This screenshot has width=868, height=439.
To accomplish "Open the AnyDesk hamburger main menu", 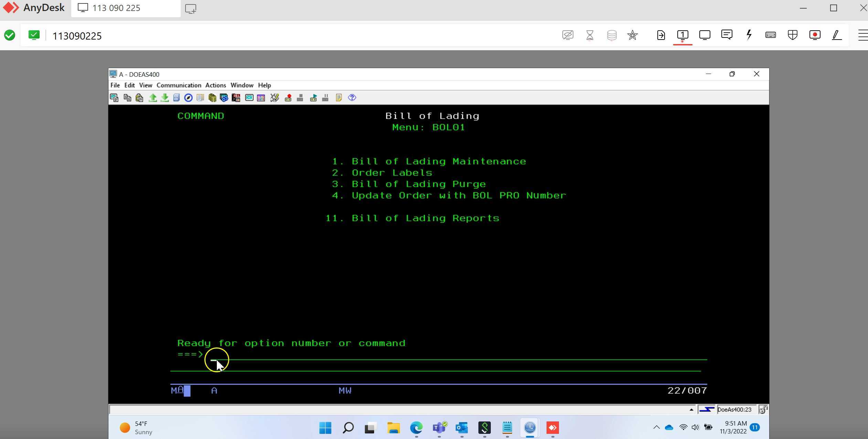I will click(862, 35).
